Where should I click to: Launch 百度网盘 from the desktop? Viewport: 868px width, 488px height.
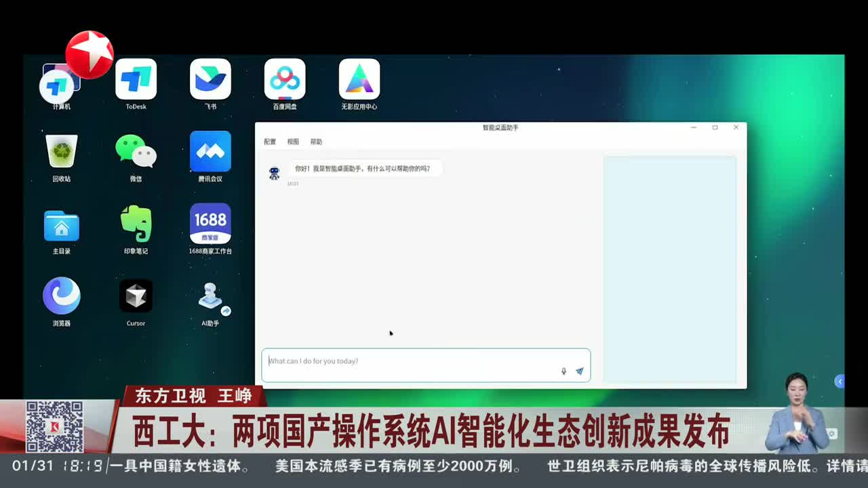pyautogui.click(x=285, y=80)
